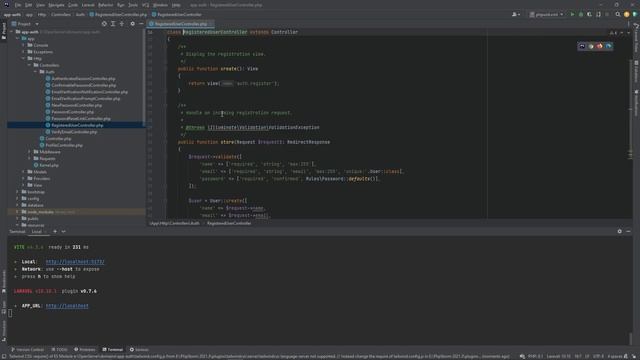640x360 pixels.
Task: Open file in Chrome browser icon
Action: coord(591,46)
